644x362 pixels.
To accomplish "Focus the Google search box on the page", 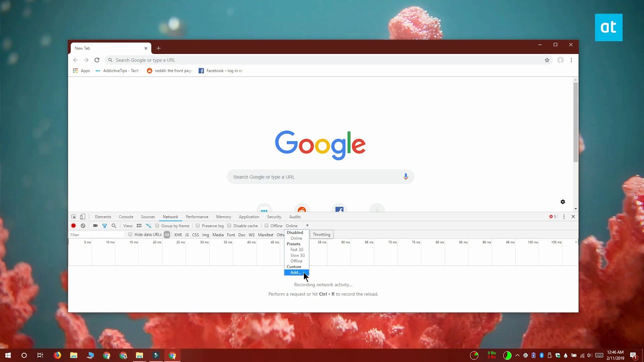I will (320, 177).
